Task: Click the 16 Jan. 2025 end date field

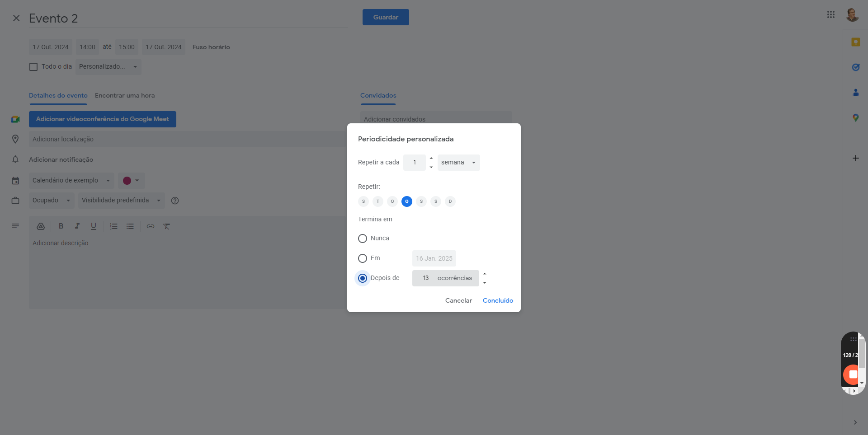Action: [434, 258]
